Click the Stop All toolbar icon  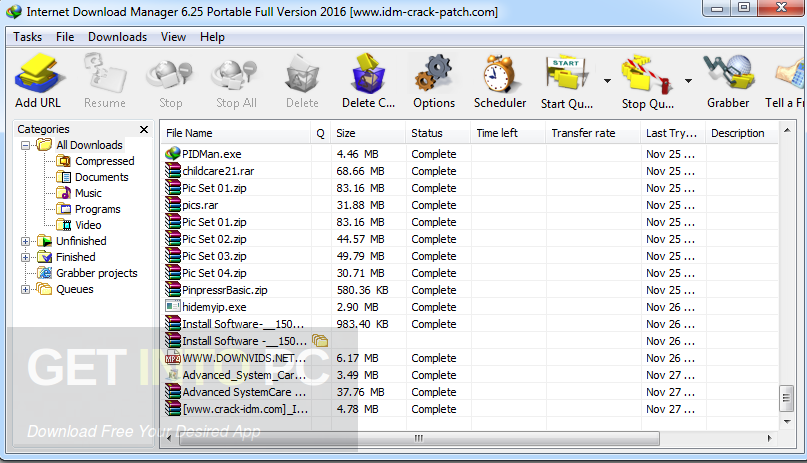point(236,76)
